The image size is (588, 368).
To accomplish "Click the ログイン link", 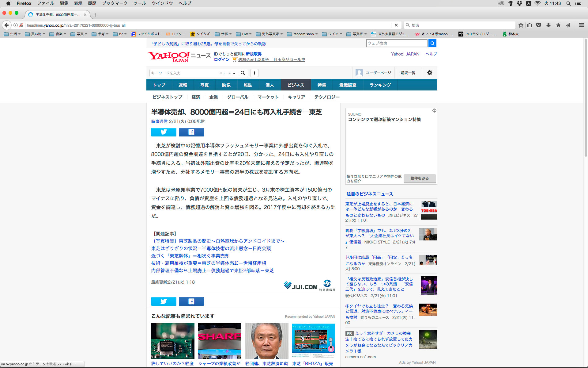I will (221, 59).
